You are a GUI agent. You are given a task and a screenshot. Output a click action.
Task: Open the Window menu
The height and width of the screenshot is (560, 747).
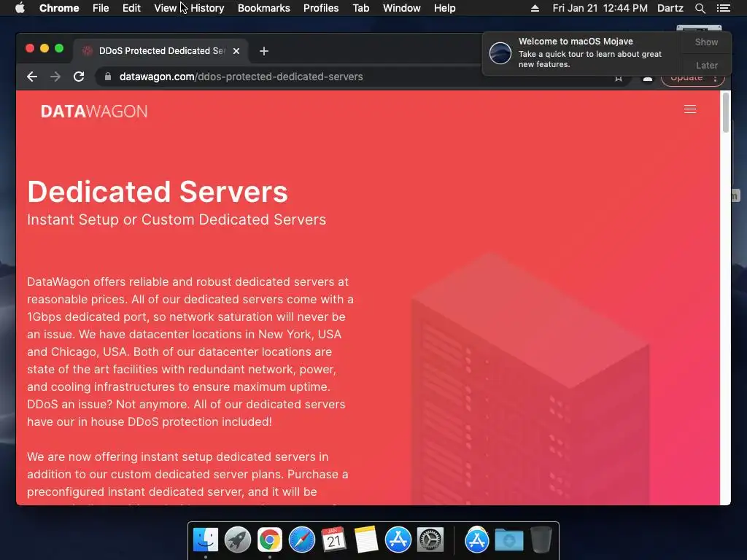[402, 8]
